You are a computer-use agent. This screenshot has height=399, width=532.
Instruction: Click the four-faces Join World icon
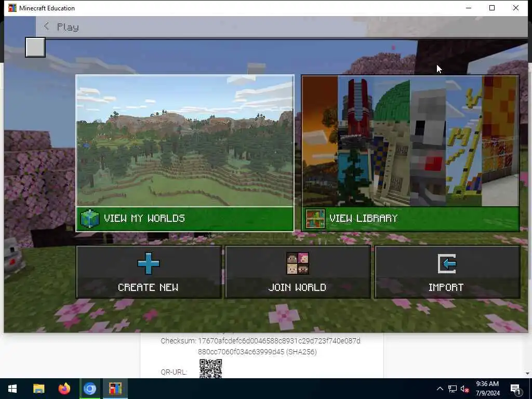click(x=297, y=263)
